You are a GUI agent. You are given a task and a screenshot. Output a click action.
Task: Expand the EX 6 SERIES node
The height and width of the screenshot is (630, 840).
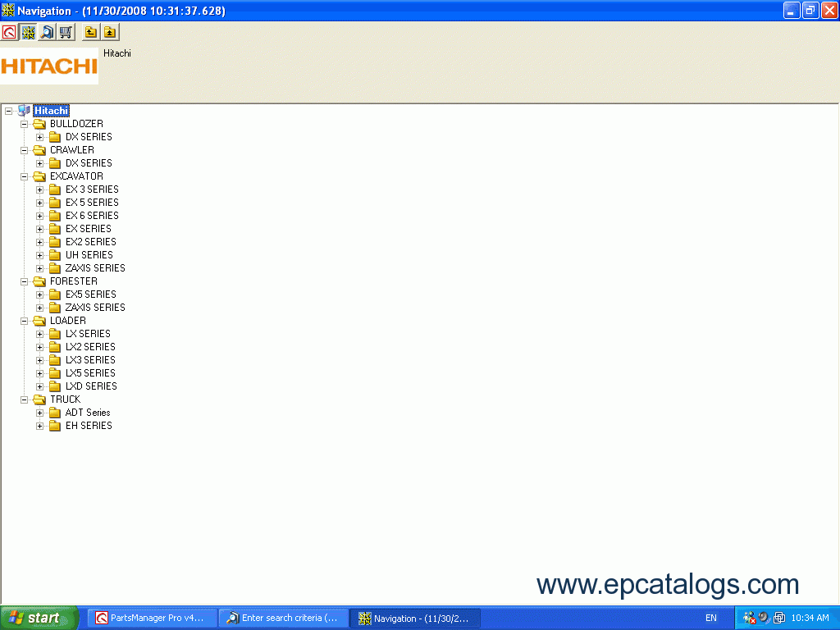pos(39,216)
